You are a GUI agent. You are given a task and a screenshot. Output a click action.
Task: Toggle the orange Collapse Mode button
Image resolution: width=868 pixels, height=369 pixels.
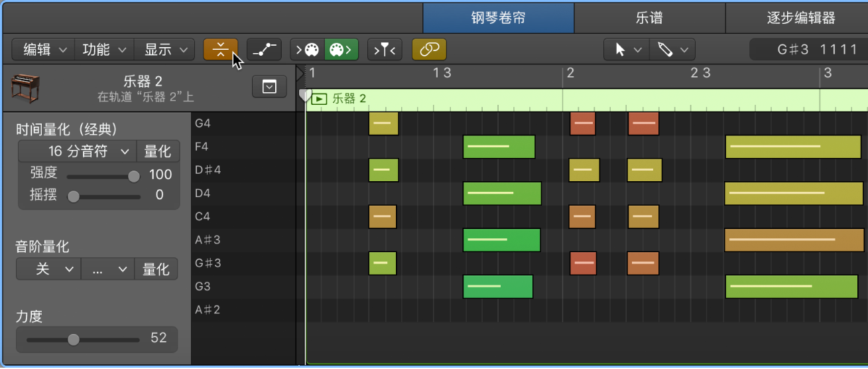coord(220,50)
